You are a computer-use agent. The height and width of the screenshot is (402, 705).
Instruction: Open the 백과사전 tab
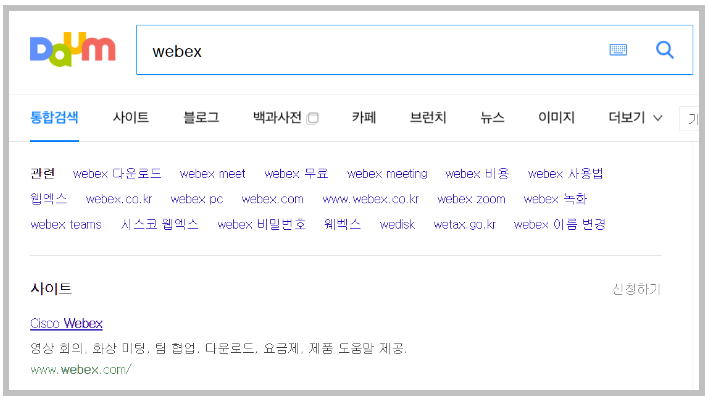[277, 118]
